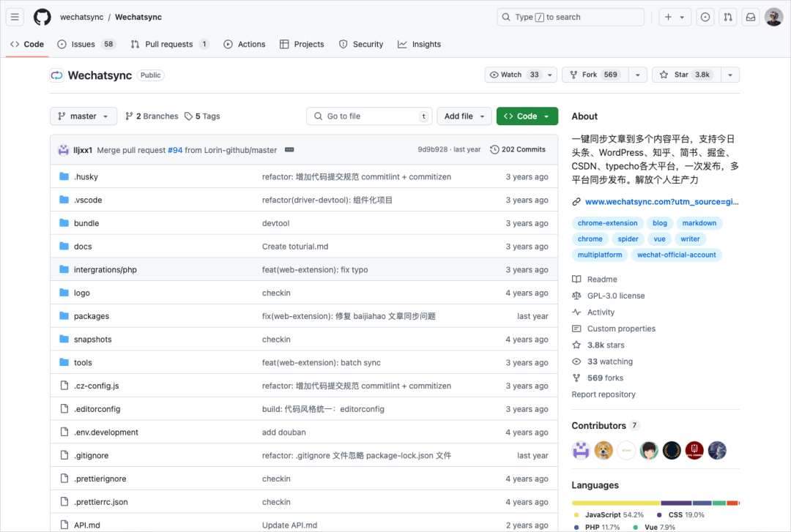Go to the GitHub homepage logo

(x=42, y=17)
